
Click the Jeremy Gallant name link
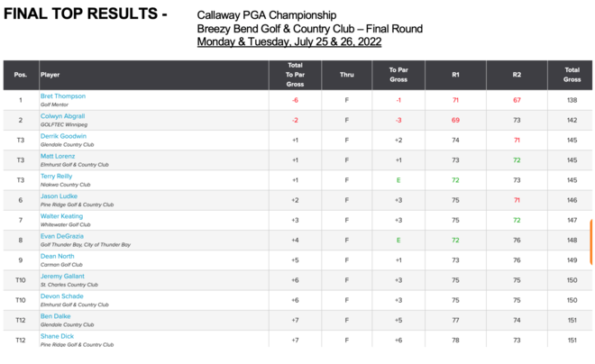coord(62,277)
